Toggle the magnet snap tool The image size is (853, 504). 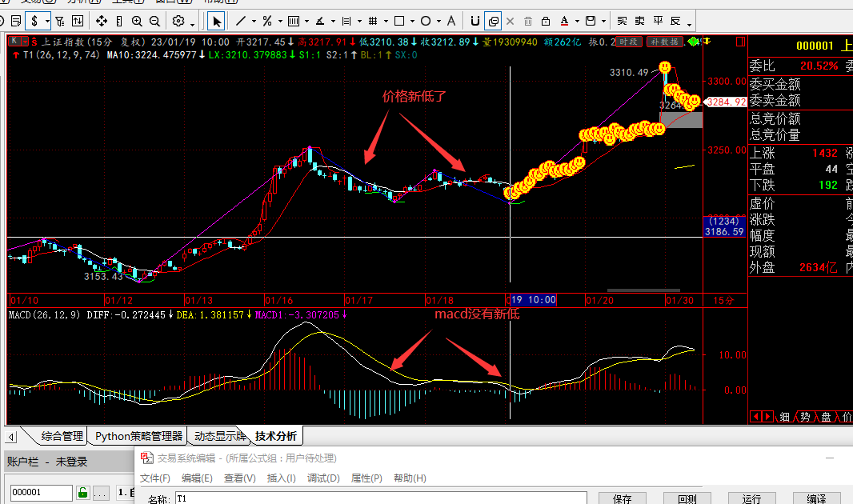[x=475, y=22]
